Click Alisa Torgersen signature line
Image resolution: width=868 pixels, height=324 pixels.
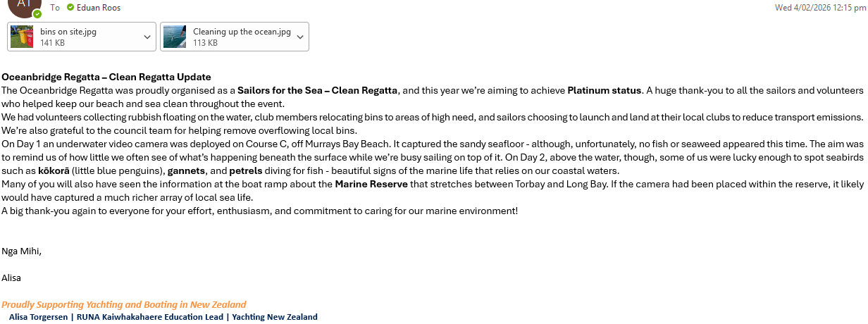163,317
